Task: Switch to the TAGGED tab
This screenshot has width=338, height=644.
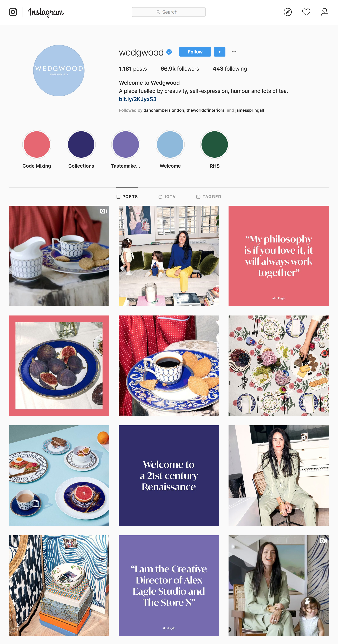Action: [x=209, y=197]
